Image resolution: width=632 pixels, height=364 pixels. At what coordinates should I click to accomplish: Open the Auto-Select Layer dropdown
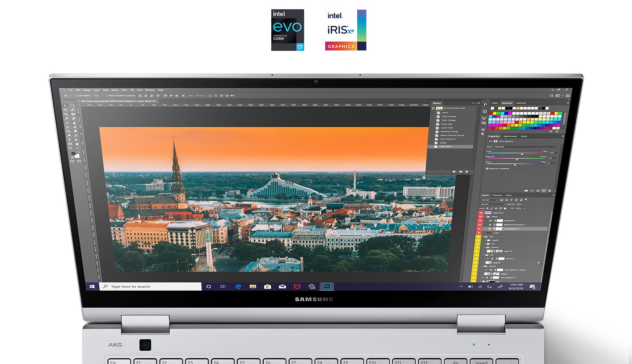(x=98, y=96)
